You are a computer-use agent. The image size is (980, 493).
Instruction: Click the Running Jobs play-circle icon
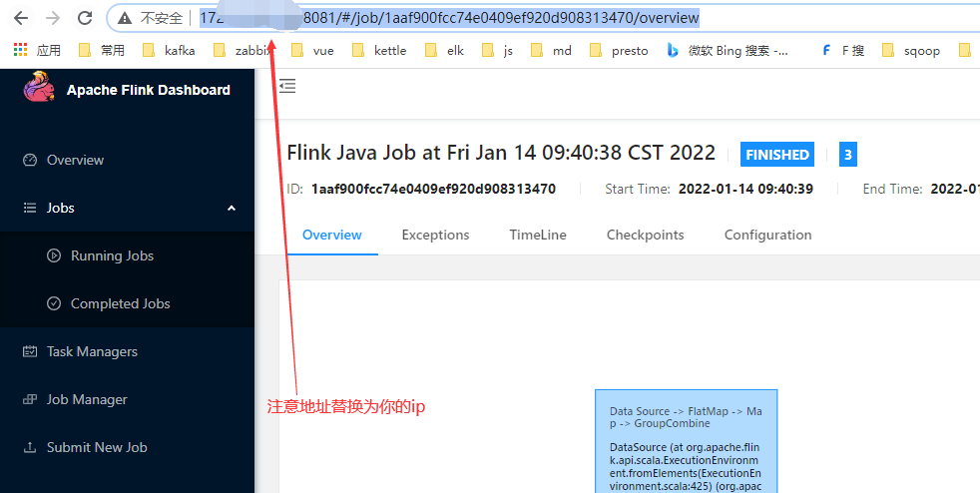[54, 255]
